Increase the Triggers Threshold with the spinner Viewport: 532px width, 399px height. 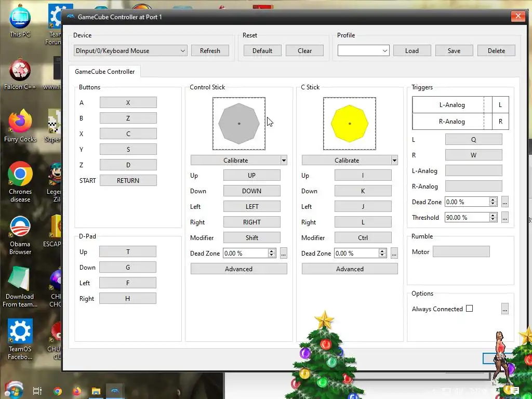click(493, 215)
